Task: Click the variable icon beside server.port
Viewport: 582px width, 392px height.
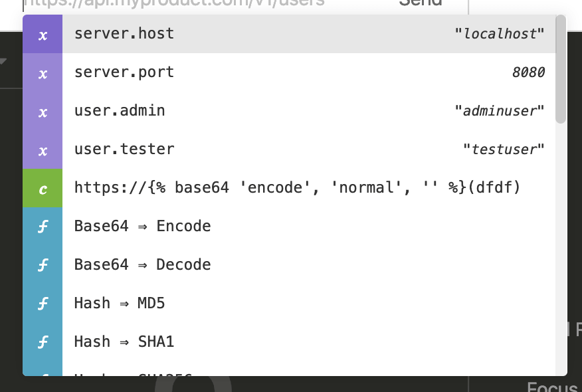Action: (43, 73)
